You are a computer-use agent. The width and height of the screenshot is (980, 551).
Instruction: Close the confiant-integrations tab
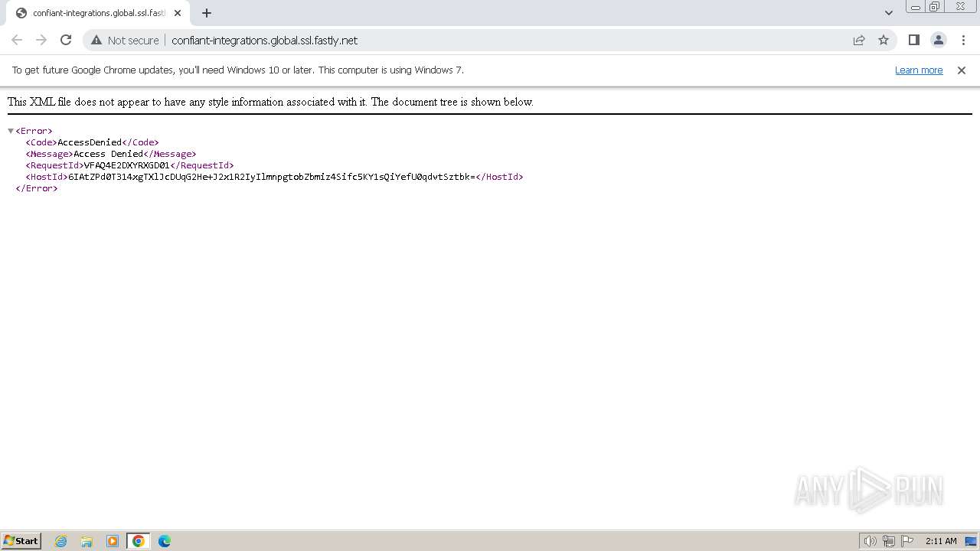point(178,13)
